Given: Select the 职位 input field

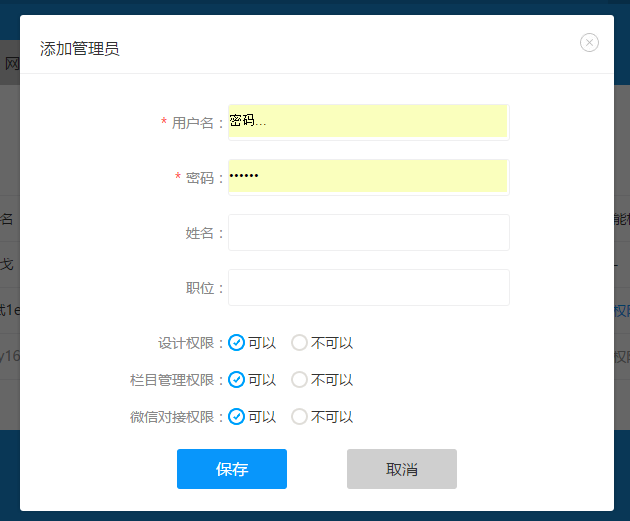Looking at the screenshot, I should (368, 287).
